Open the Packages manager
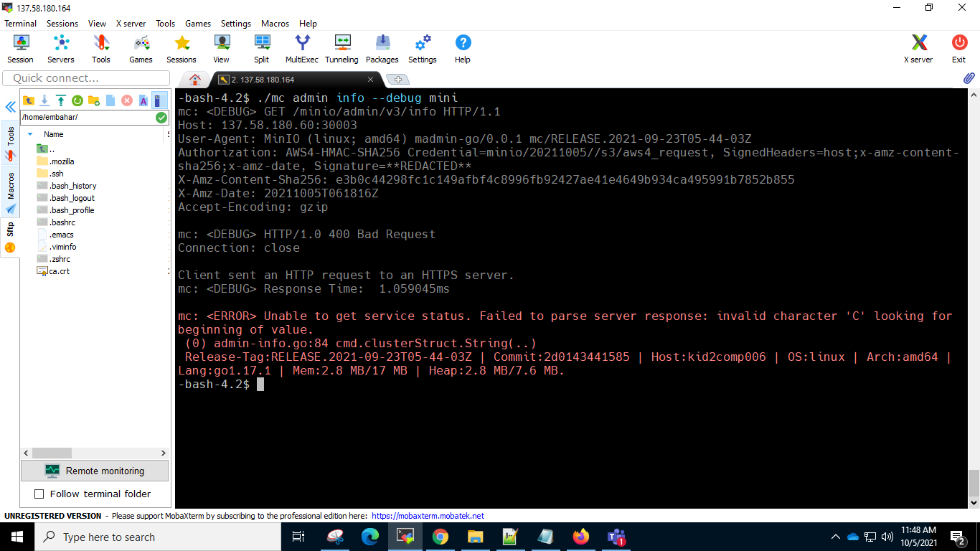Screen dimensions: 980x551 (382, 49)
